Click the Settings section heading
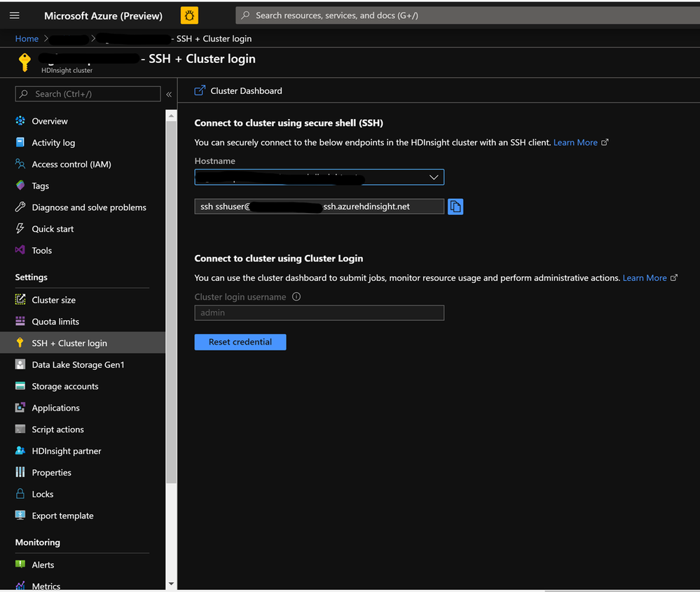The width and height of the screenshot is (700, 592). coord(32,277)
